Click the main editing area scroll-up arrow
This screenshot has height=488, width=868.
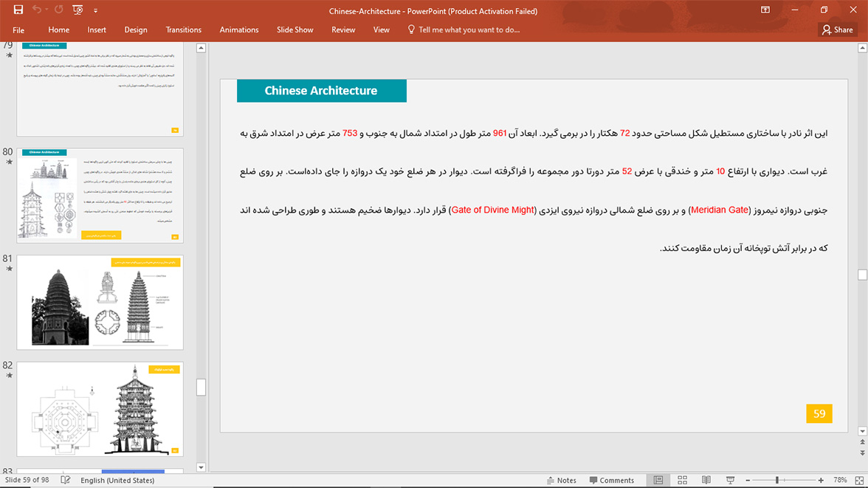[x=862, y=48]
